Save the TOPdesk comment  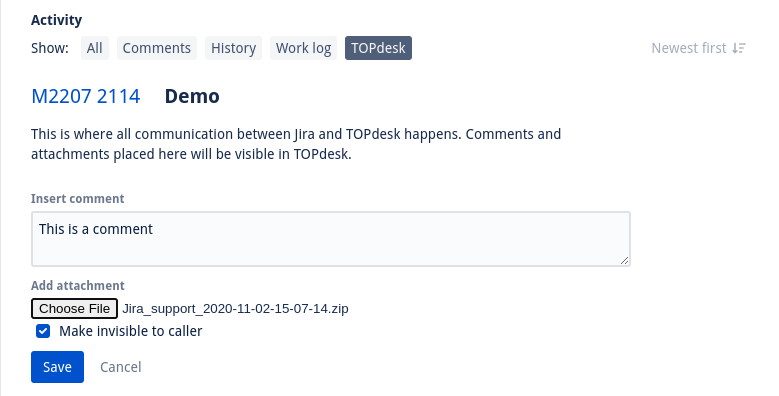pos(57,367)
